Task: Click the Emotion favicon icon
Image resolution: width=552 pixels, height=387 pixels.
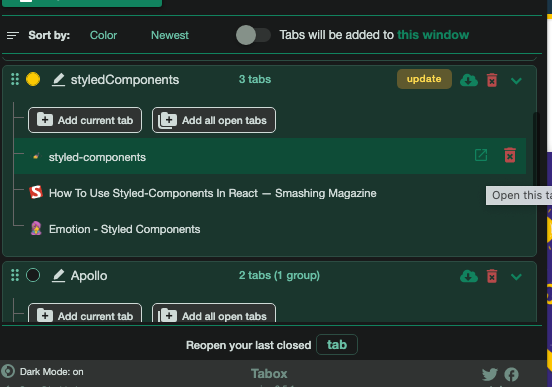Action: click(x=36, y=229)
